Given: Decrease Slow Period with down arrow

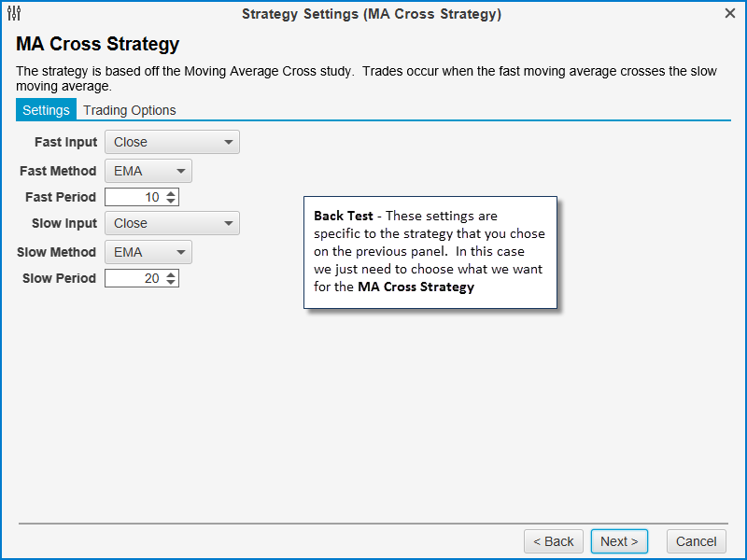Looking at the screenshot, I should tap(171, 283).
